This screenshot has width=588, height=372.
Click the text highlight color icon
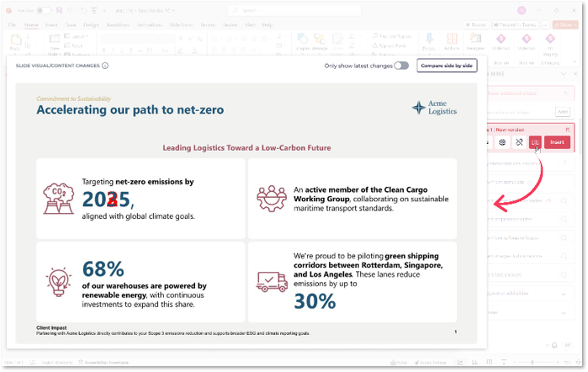180,50
